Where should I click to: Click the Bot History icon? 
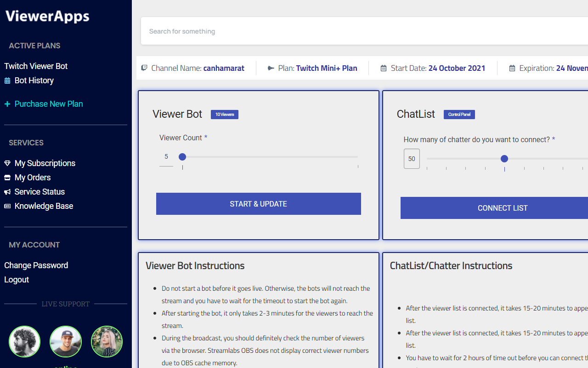click(7, 80)
